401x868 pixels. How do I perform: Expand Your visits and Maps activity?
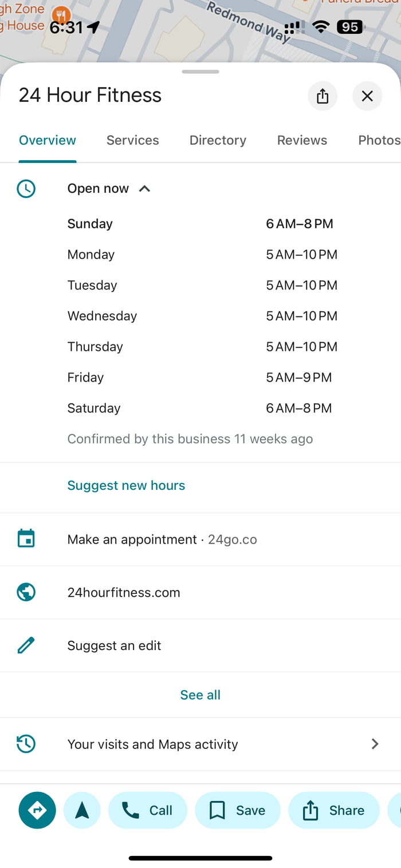[x=375, y=744]
